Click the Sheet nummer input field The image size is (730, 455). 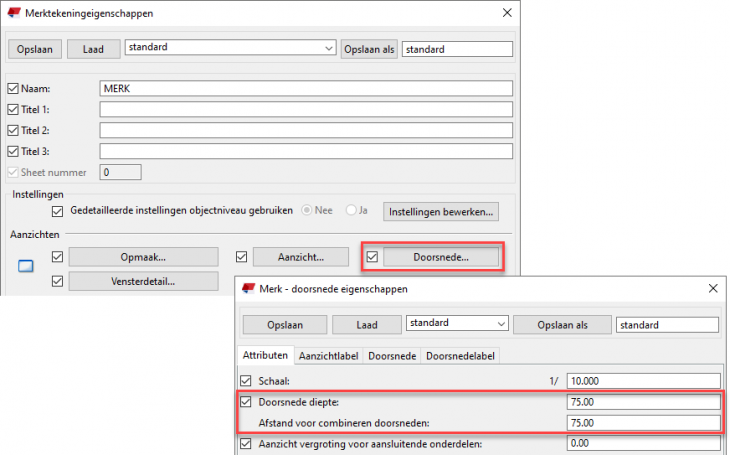point(121,172)
